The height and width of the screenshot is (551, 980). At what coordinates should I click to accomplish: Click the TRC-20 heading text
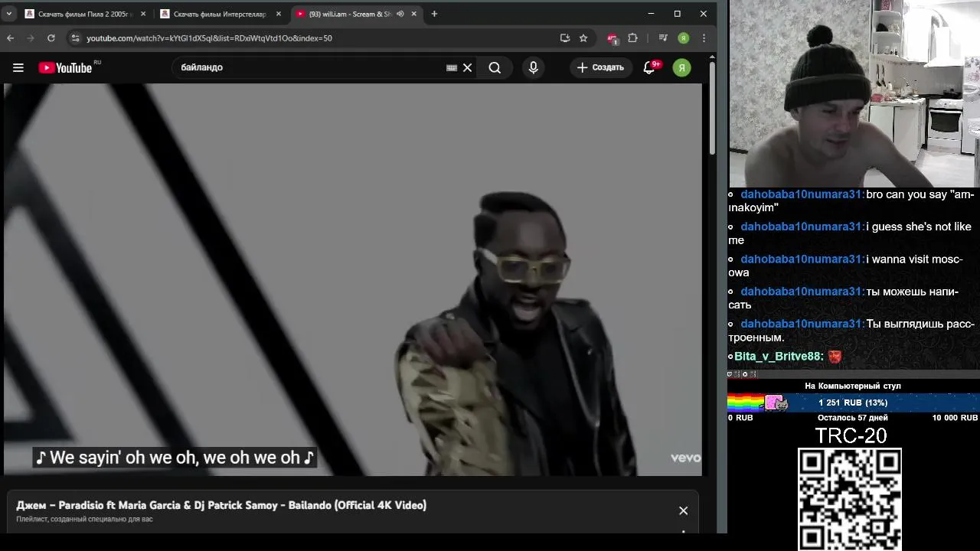click(x=851, y=435)
